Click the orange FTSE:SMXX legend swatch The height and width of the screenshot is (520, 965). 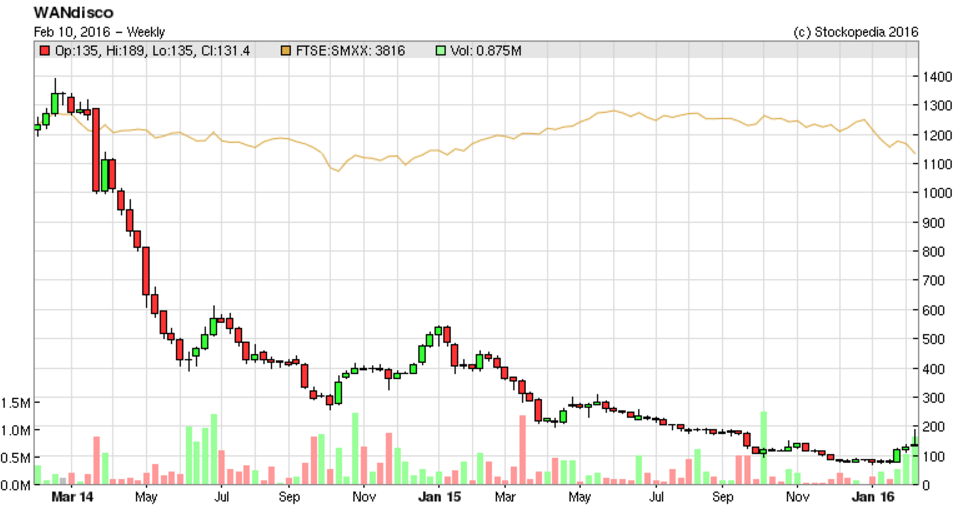coord(286,50)
